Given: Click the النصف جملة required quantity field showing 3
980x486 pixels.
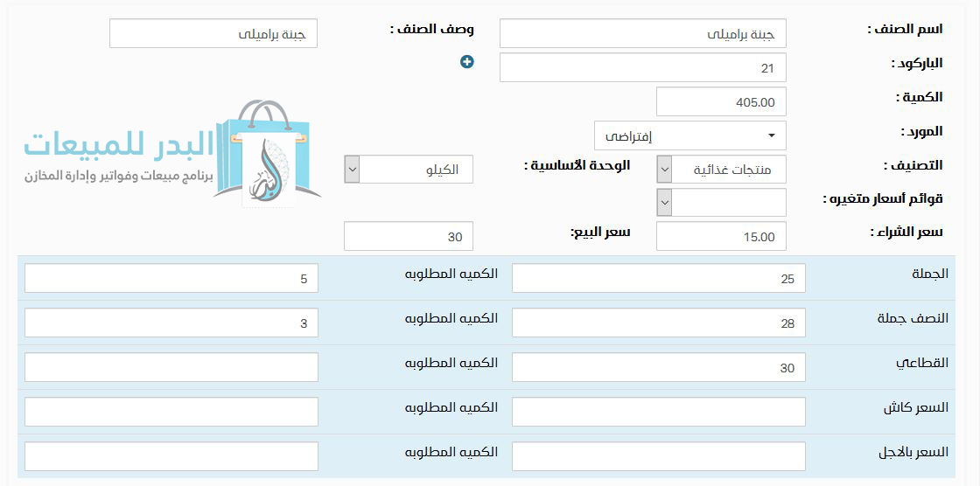Looking at the screenshot, I should pyautogui.click(x=171, y=323).
